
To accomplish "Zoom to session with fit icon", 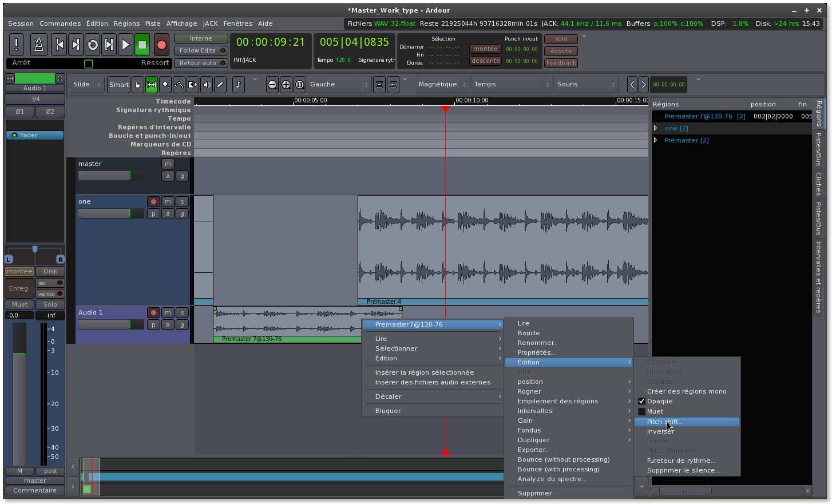I will click(300, 85).
